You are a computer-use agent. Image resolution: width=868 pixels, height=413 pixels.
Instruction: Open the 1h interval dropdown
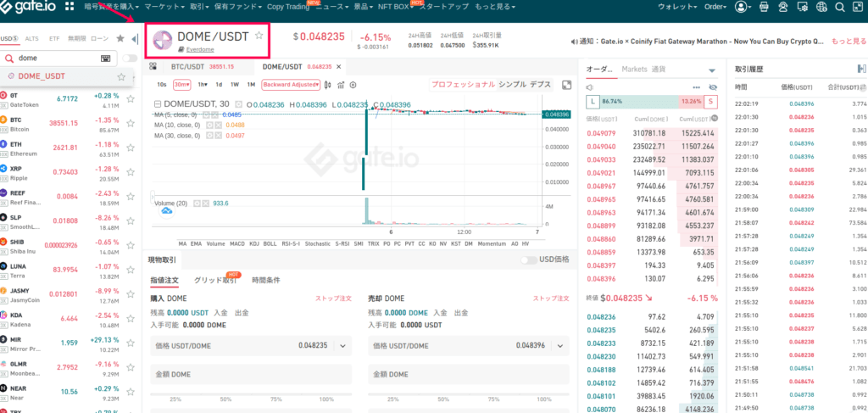pos(203,85)
